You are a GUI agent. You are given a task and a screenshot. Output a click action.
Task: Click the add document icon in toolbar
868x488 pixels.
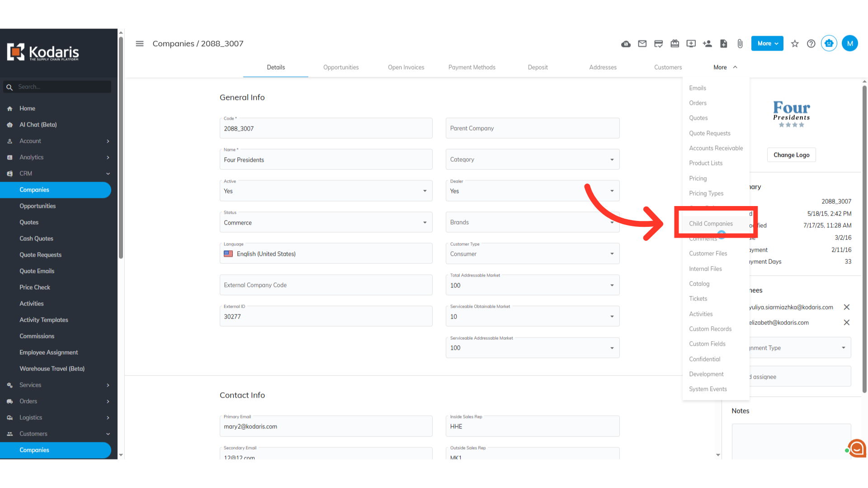pyautogui.click(x=723, y=44)
